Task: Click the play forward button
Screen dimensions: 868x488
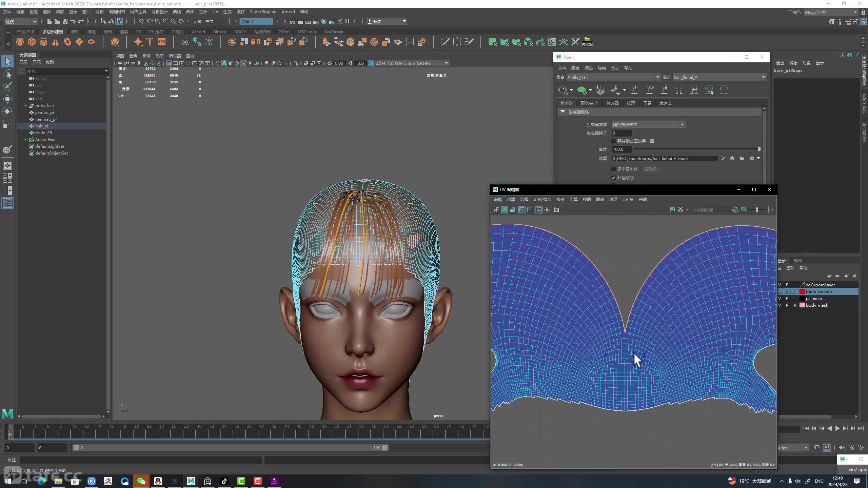Action: pyautogui.click(x=837, y=428)
